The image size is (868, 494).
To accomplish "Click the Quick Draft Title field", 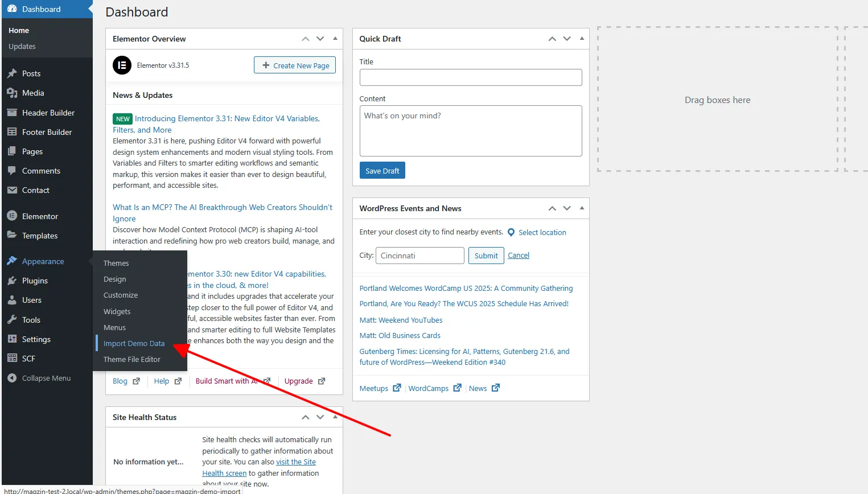I will [471, 77].
